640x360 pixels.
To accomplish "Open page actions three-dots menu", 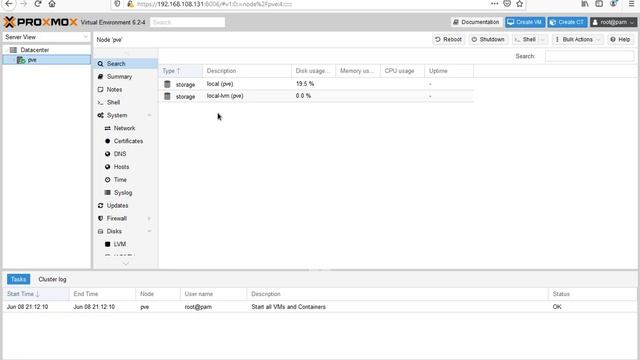I will point(494,4).
